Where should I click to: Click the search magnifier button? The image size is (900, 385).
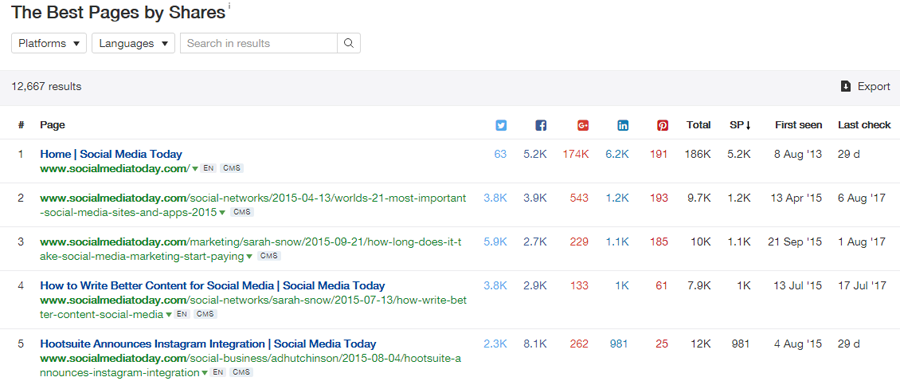tap(349, 43)
